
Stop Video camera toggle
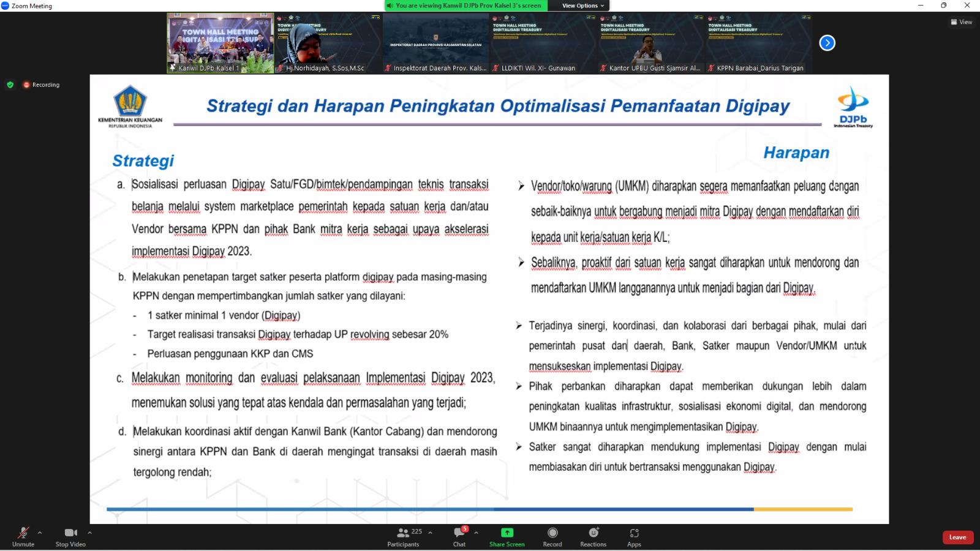click(x=70, y=534)
